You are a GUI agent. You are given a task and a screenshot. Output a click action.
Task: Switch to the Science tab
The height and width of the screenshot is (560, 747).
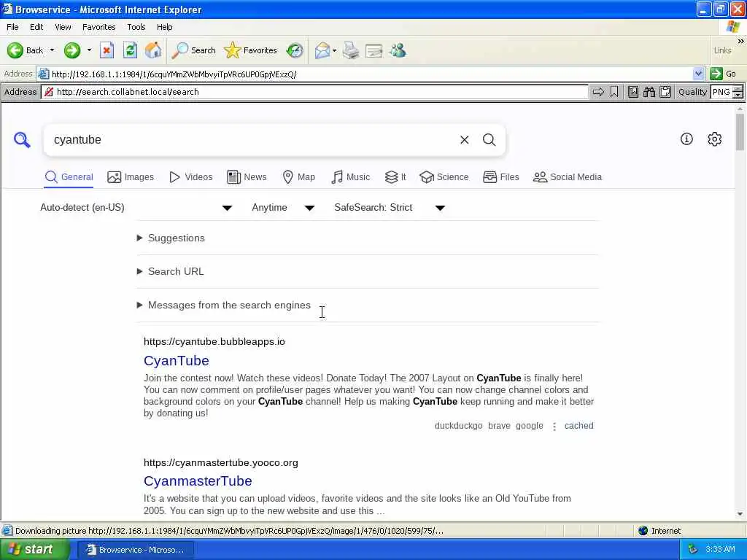[x=444, y=177]
